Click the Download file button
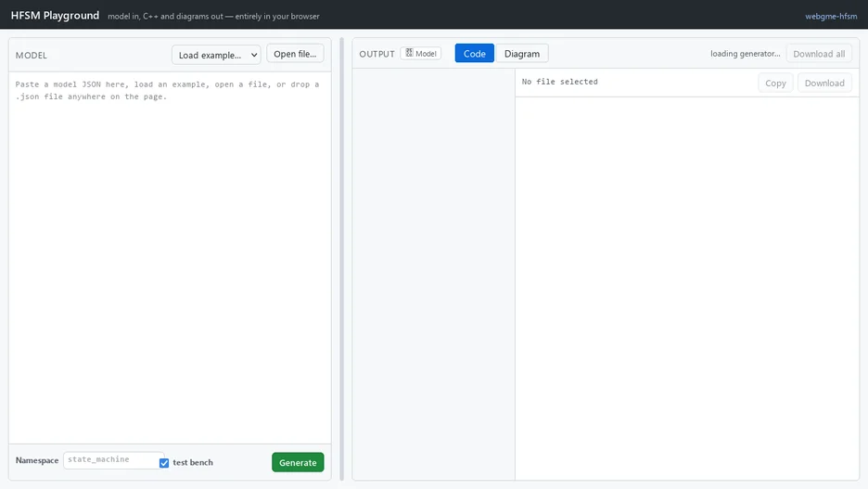This screenshot has height=489, width=868. coord(824,84)
